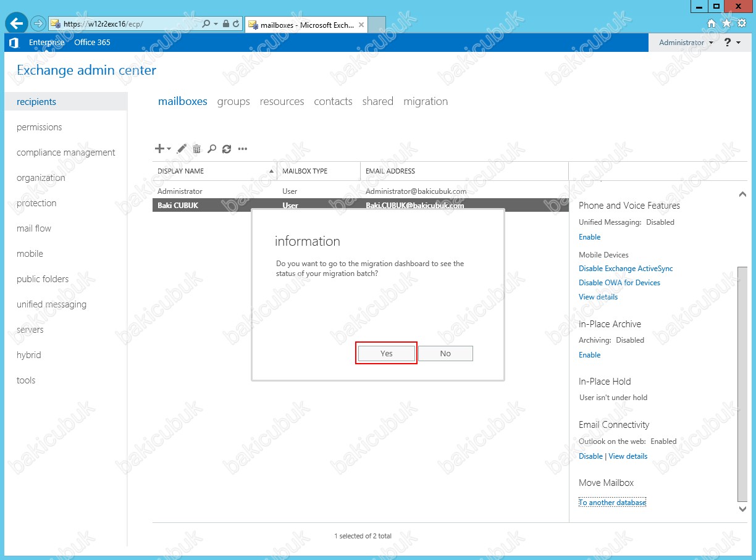Open permissions in the left navigation
The width and height of the screenshot is (756, 560).
[40, 127]
